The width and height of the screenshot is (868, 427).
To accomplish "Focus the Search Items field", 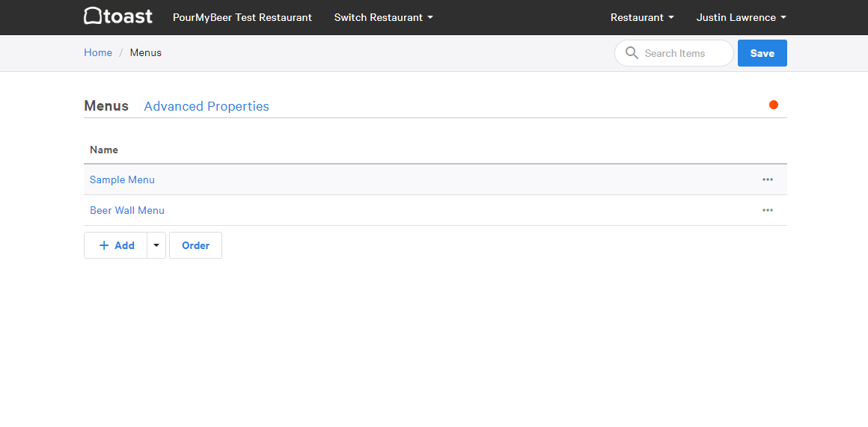I will tap(674, 53).
